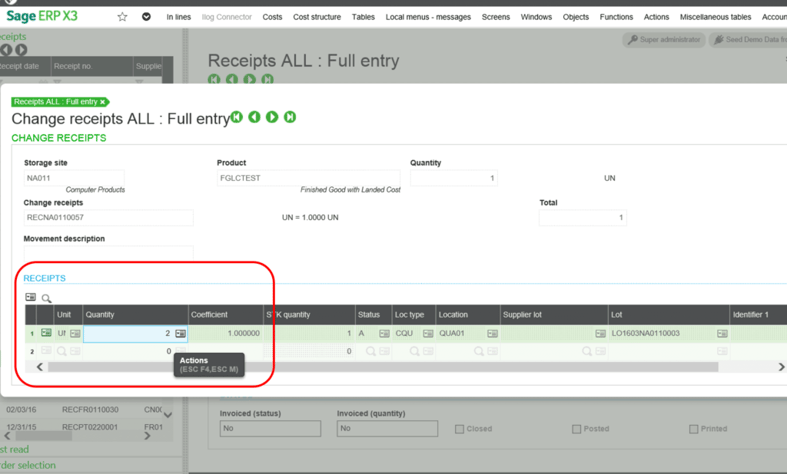Click the Supplier lot column header
This screenshot has height=474, width=787.
554,315
